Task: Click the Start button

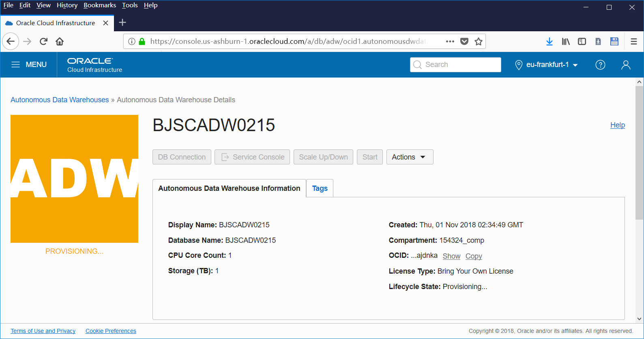Action: (x=370, y=157)
